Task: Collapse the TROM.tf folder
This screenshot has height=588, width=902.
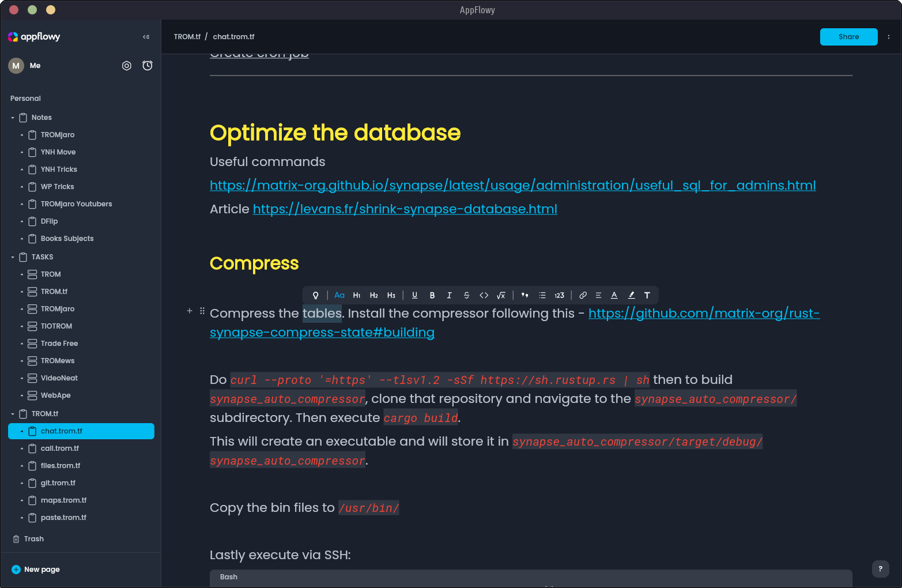Action: tap(13, 414)
